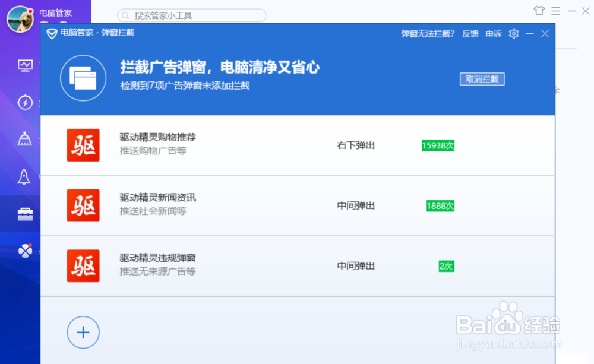This screenshot has height=364, width=594.
Task: Click the skin shirt icon in main window
Action: 539,11
